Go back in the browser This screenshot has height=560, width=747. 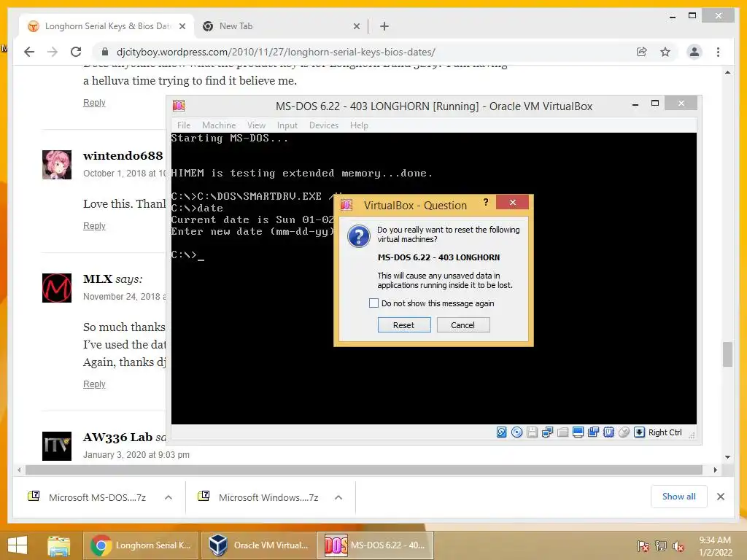(x=29, y=52)
